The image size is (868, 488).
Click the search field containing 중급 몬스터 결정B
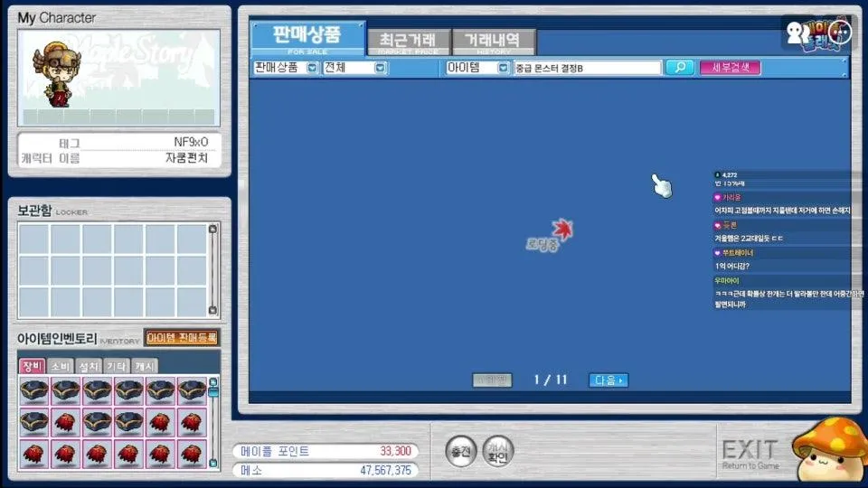(x=588, y=68)
